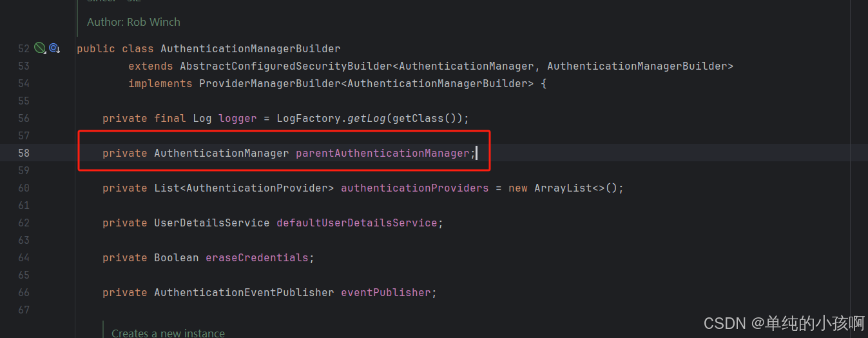Click AuthenticationManagerBuilder generic on line 54
868x338 pixels.
(x=438, y=83)
